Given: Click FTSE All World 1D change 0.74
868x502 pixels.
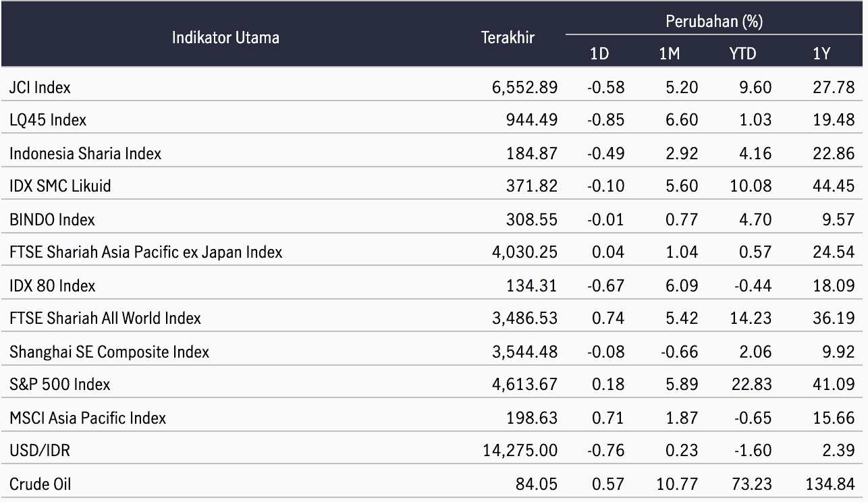Looking at the screenshot, I should click(x=609, y=318).
